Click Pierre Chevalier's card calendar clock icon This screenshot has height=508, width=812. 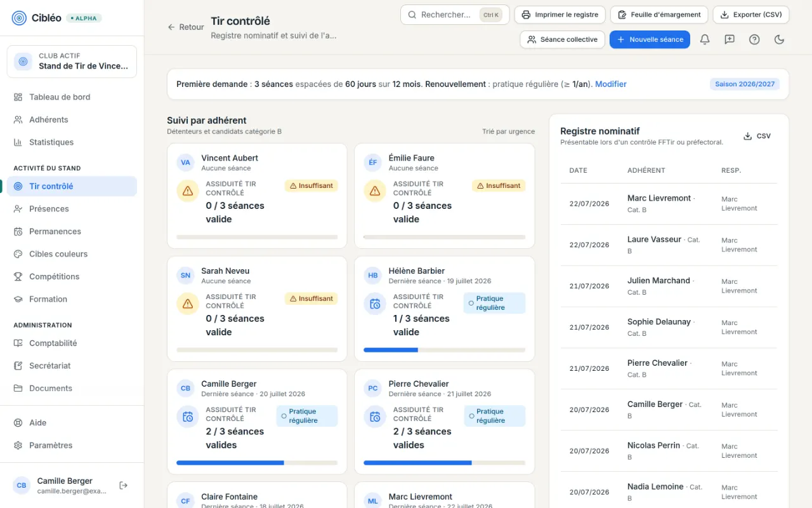(x=375, y=417)
